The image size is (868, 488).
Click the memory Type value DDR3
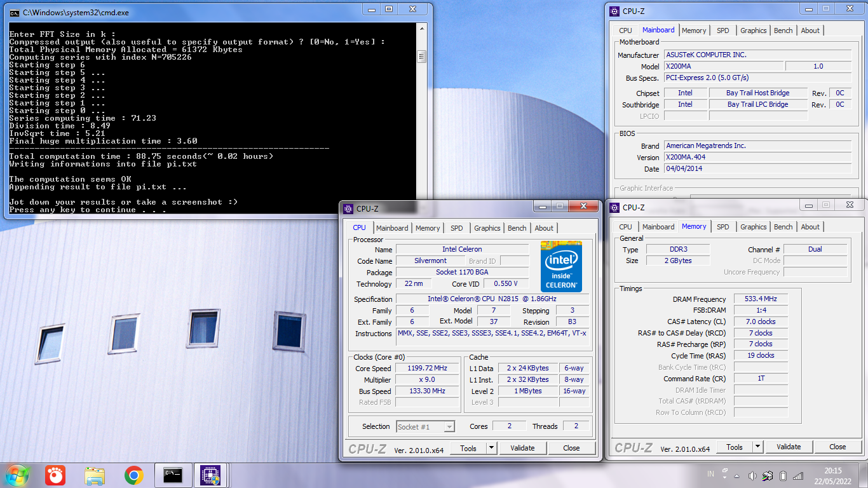(x=678, y=249)
